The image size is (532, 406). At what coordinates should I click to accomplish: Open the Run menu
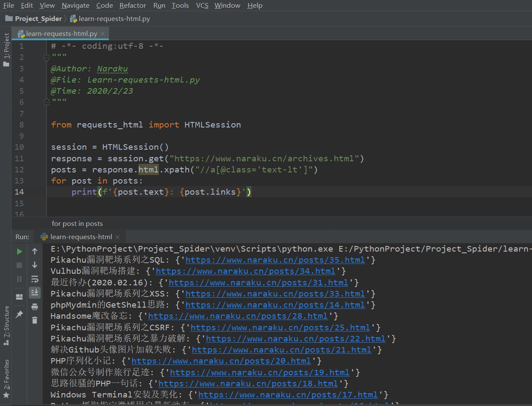click(x=159, y=6)
